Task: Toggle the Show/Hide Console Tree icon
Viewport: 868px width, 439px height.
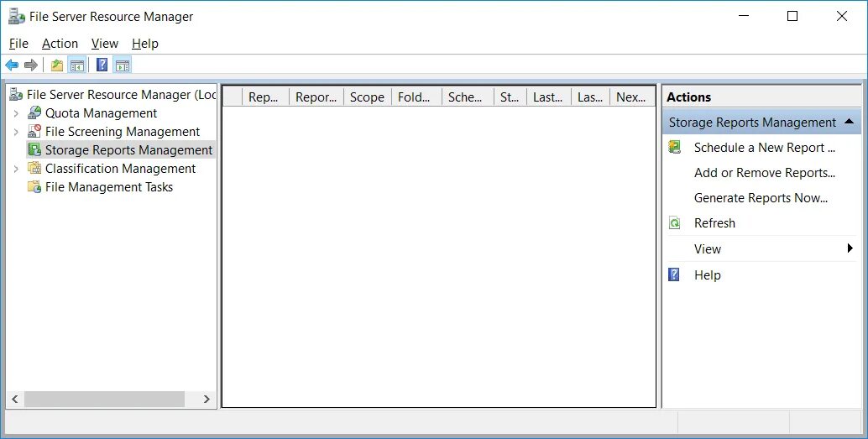Action: tap(77, 65)
